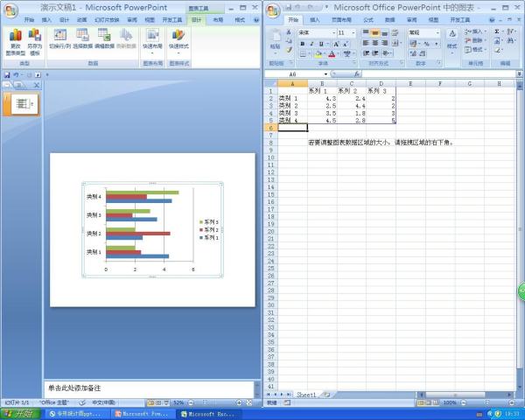
Task: Click the PowerPoint Office button
Action: [x=10, y=10]
